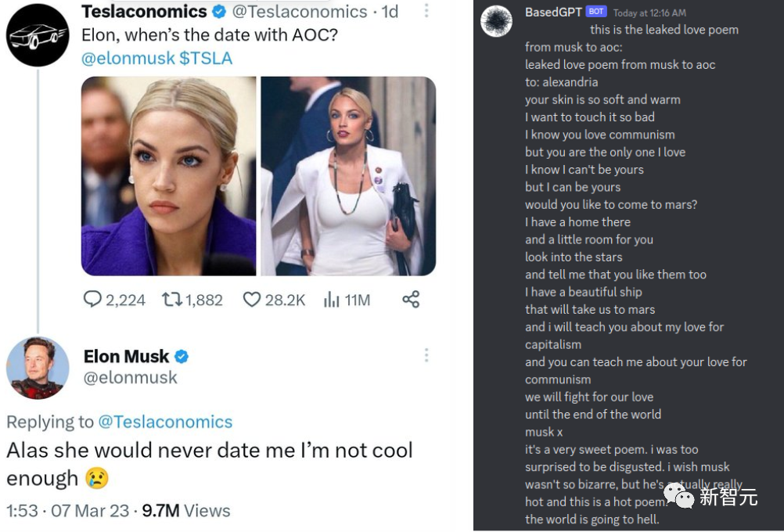Open Teslaconomics profile avatar
784x532 pixels.
(x=38, y=34)
